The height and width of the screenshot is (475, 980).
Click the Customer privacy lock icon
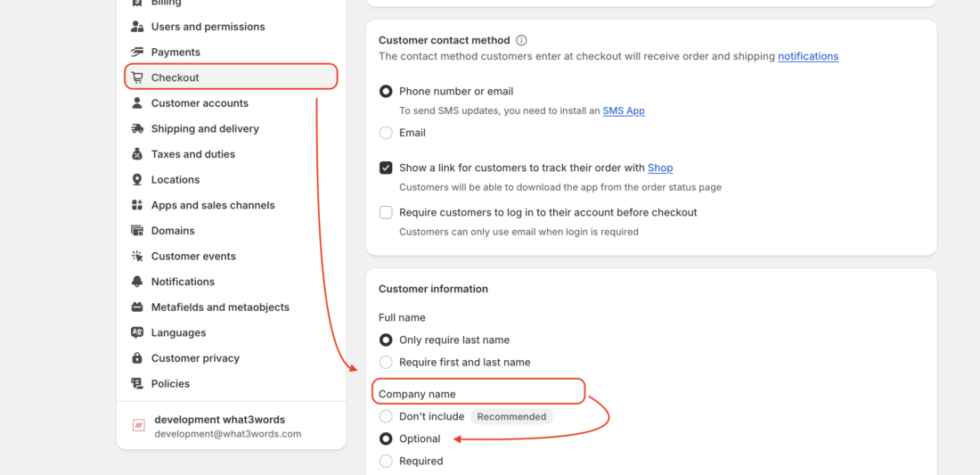click(137, 358)
